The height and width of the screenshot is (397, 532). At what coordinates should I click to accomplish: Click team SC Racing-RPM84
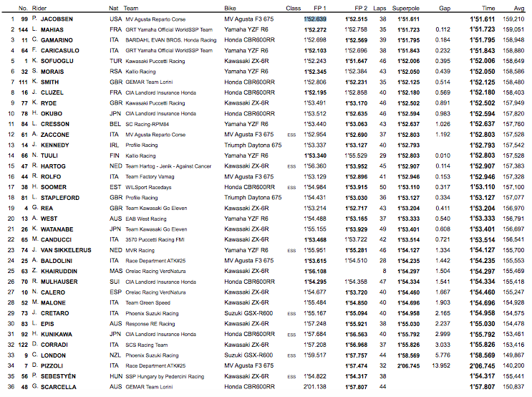[x=147, y=125]
